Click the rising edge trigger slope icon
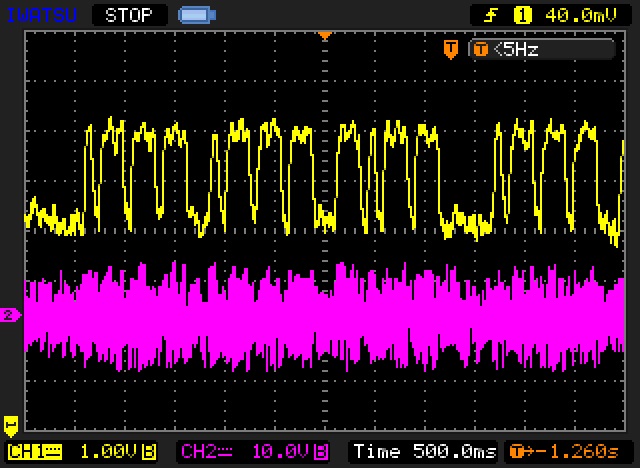The height and width of the screenshot is (468, 640). [491, 16]
